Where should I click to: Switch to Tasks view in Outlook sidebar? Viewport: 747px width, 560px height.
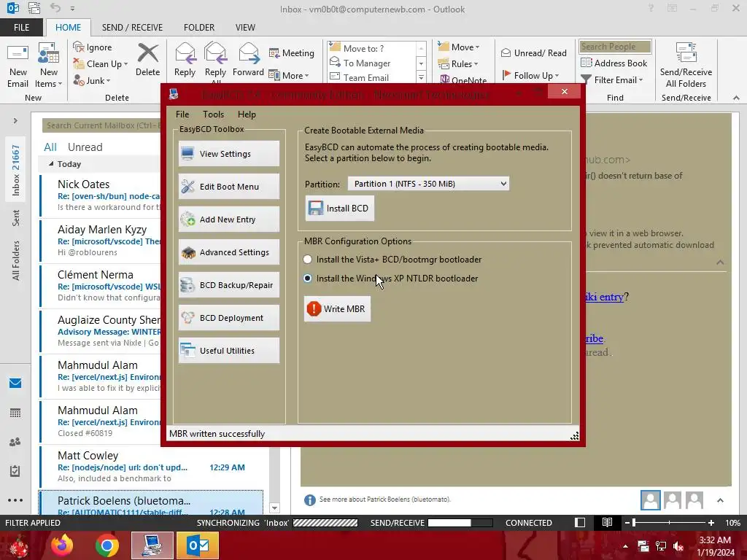(x=15, y=471)
